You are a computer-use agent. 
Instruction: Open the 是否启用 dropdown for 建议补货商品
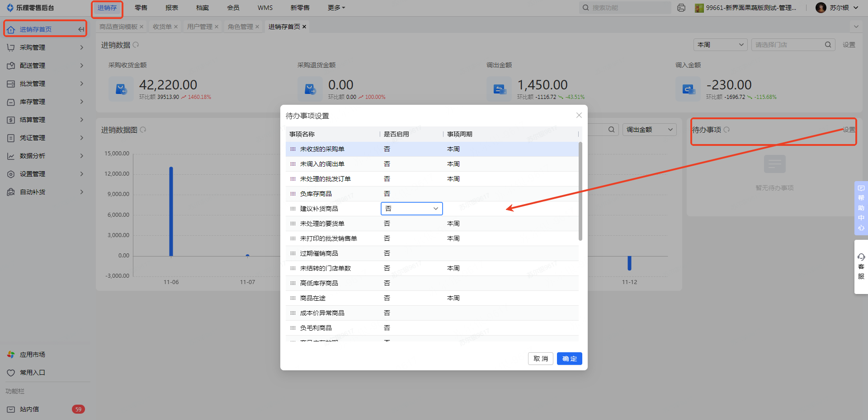click(x=411, y=209)
